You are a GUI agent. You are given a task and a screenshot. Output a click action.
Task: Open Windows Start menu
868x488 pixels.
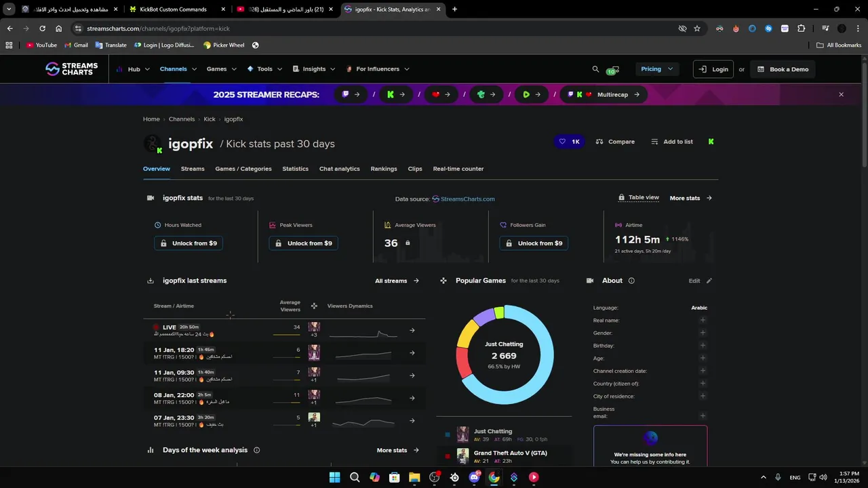tap(335, 477)
